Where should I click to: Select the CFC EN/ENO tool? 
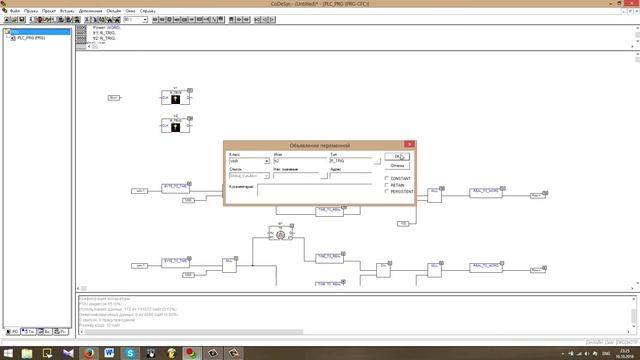[x=221, y=20]
